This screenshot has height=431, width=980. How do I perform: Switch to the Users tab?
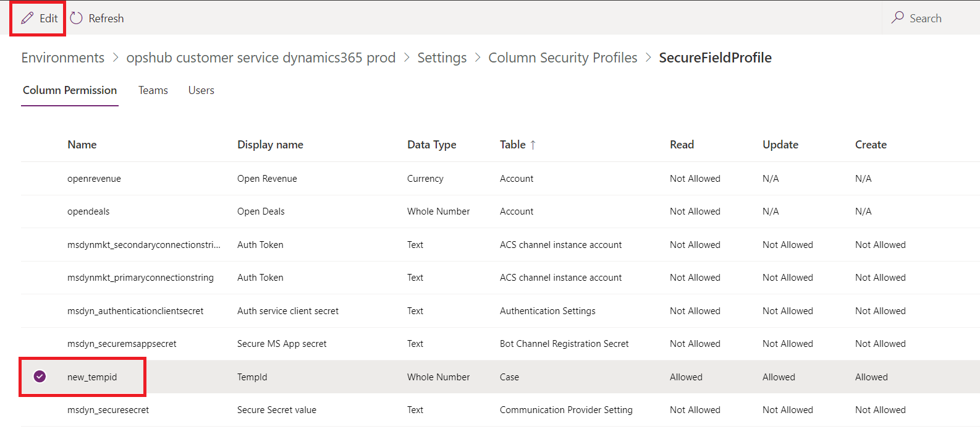point(201,90)
